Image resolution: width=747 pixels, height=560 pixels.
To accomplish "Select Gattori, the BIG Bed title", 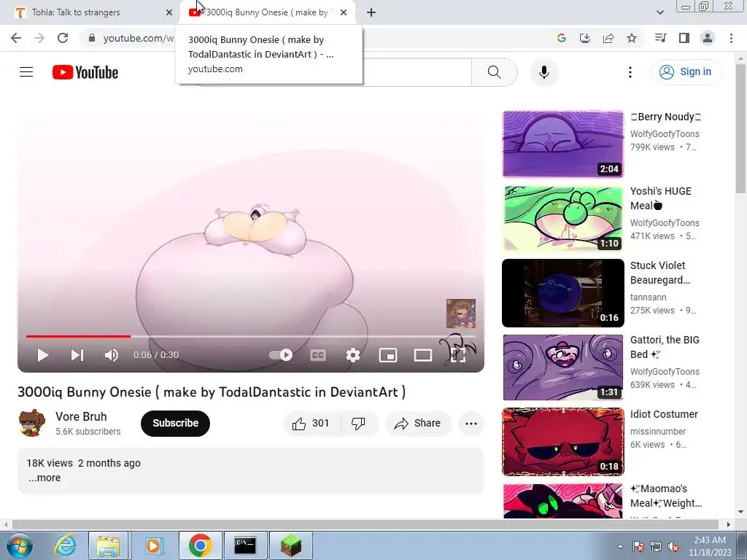I will (665, 347).
